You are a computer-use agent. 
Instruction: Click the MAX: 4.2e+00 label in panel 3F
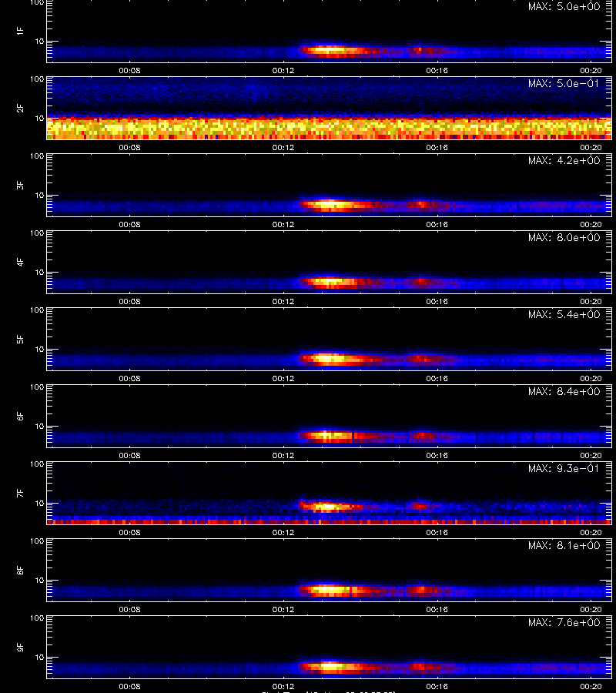[x=564, y=160]
